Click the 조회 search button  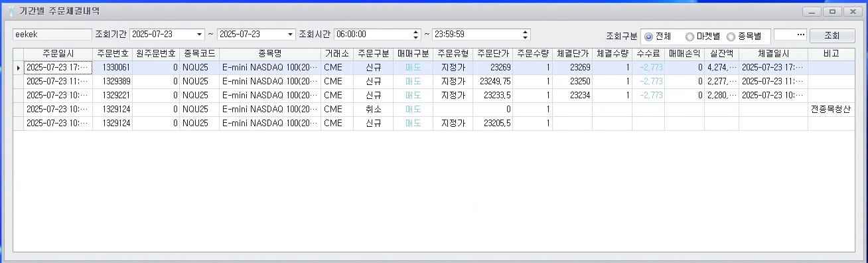[832, 35]
